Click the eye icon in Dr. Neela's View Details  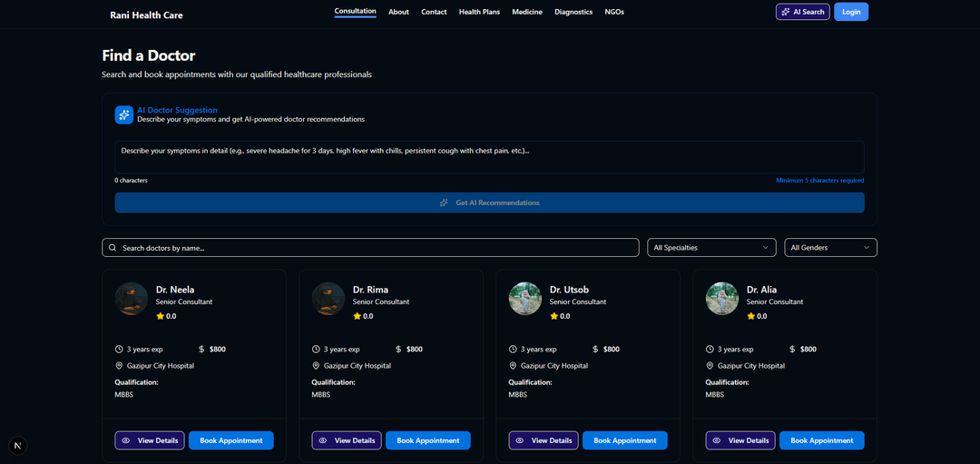coord(125,440)
